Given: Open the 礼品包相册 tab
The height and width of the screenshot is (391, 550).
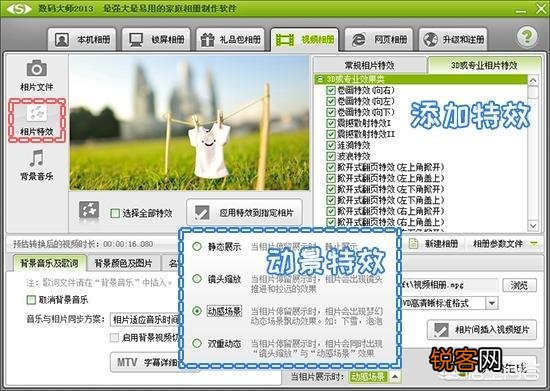Looking at the screenshot, I should coord(230,40).
